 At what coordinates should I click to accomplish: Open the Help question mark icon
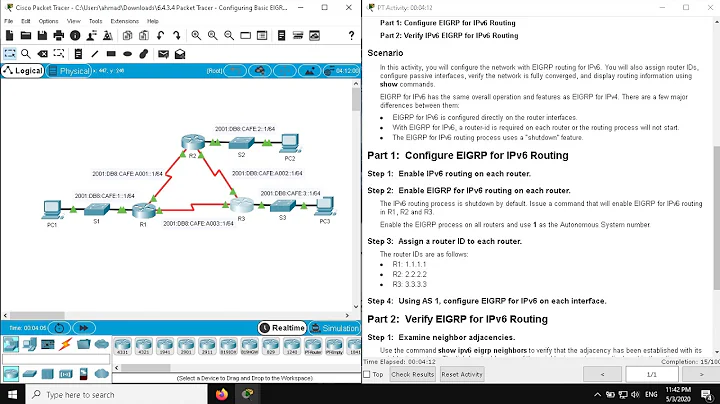click(x=351, y=35)
